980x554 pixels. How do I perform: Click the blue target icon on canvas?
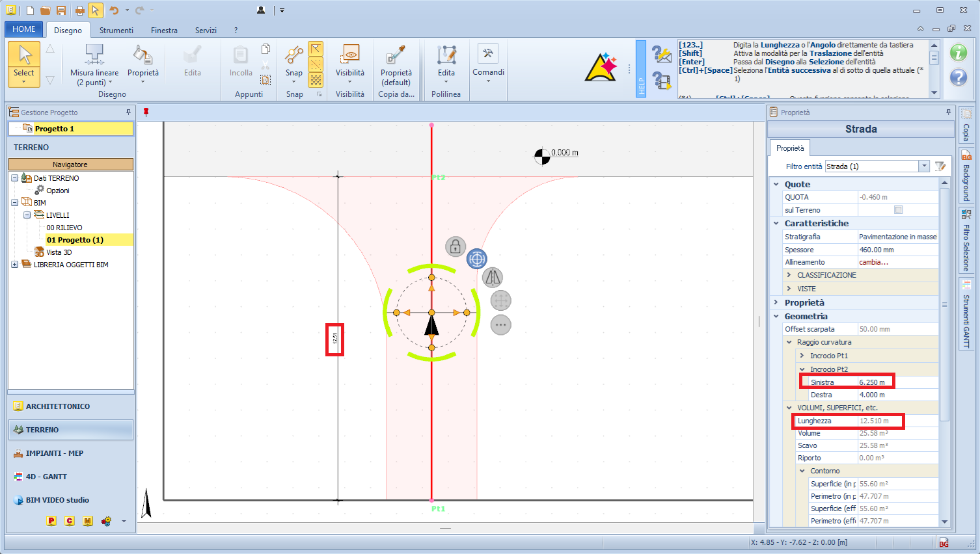coord(477,259)
